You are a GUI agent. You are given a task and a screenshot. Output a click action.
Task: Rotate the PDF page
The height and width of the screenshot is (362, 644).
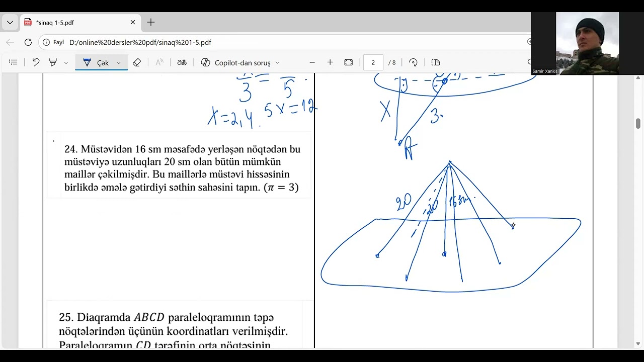tap(413, 62)
